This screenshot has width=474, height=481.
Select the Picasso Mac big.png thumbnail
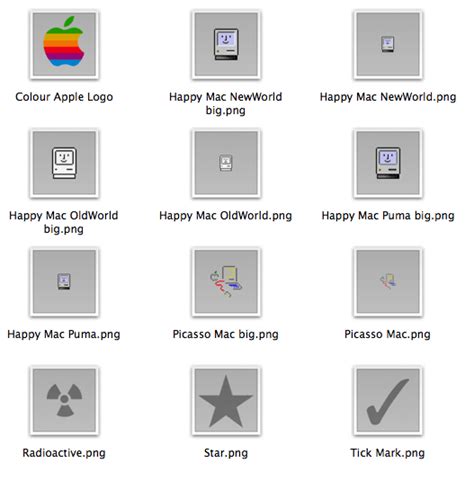pos(226,282)
